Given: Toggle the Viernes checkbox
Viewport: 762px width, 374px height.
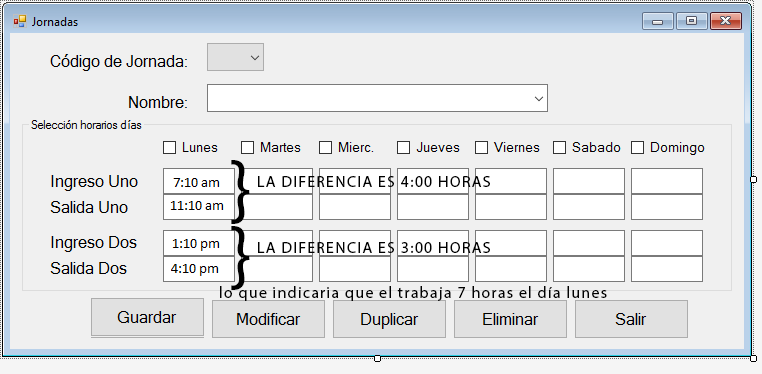Looking at the screenshot, I should [481, 148].
